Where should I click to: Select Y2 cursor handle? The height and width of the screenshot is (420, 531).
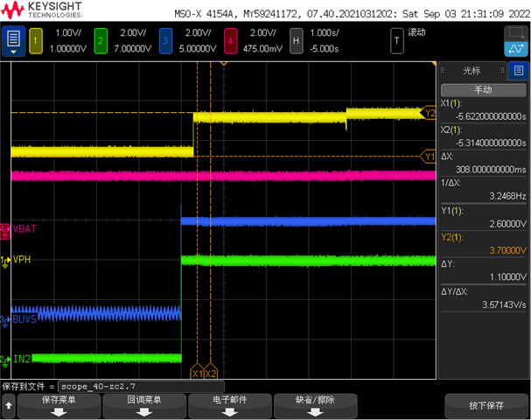click(x=428, y=113)
